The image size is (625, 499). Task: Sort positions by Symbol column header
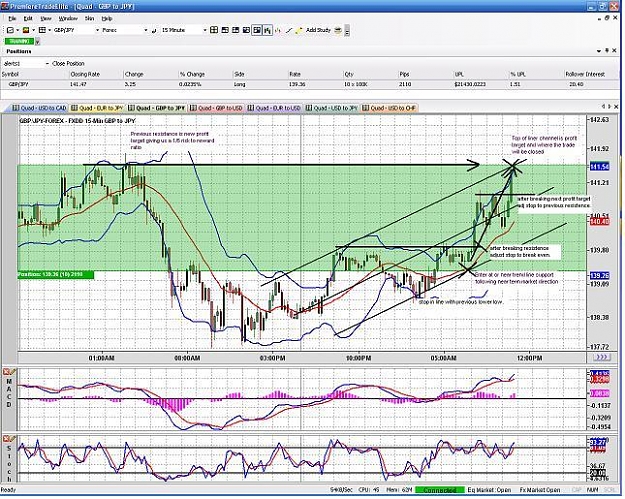pos(35,74)
